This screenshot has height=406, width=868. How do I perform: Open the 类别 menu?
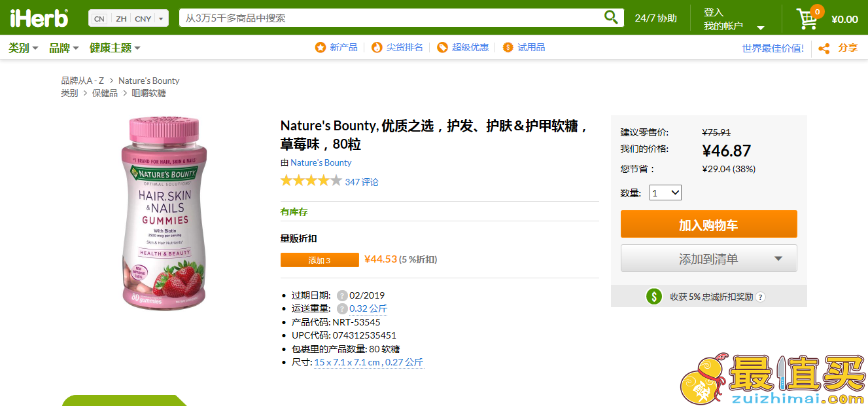(24, 48)
